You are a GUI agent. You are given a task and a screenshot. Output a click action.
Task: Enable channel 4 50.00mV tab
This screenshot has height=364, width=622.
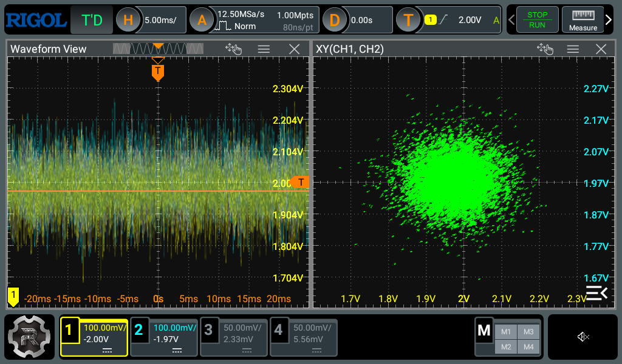pos(304,337)
